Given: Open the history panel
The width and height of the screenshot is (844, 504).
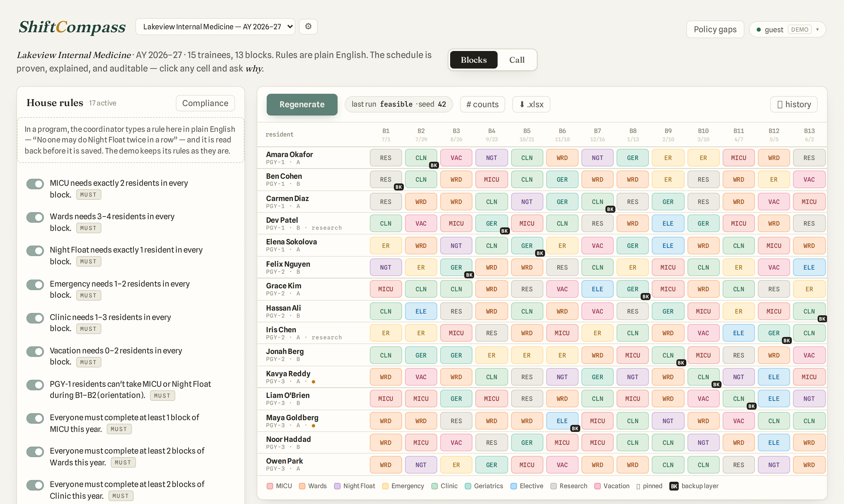Looking at the screenshot, I should tap(794, 104).
